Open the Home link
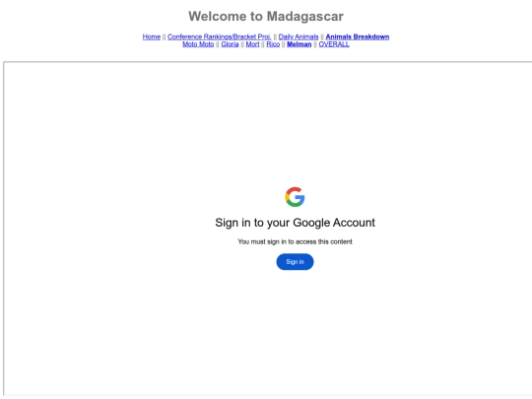The image size is (532, 399). tap(152, 36)
